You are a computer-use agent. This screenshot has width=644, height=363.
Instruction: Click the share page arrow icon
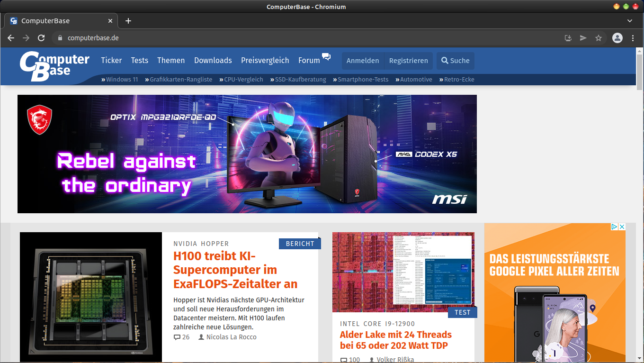[x=583, y=38]
